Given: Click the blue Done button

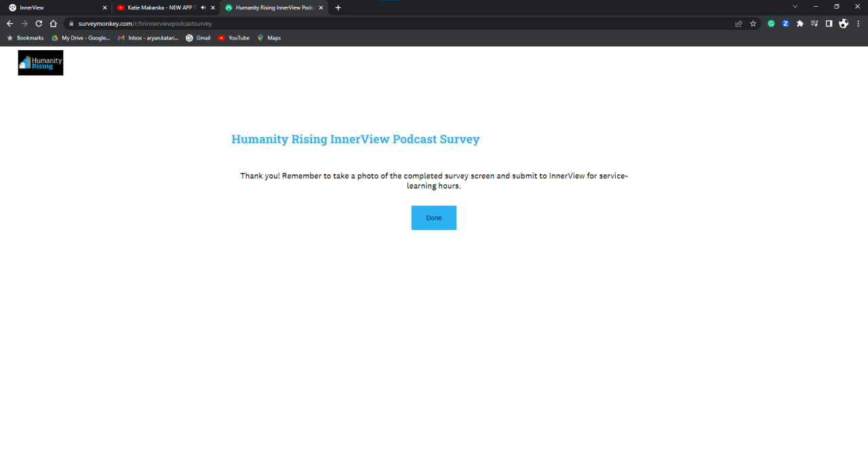Looking at the screenshot, I should coord(433,218).
